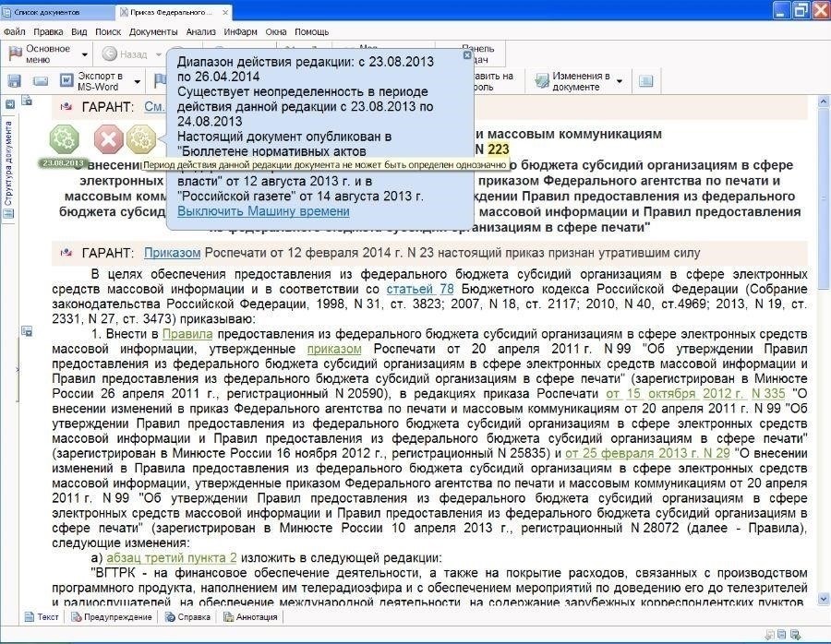Open the Помощь menu
831x644 pixels.
click(312, 31)
